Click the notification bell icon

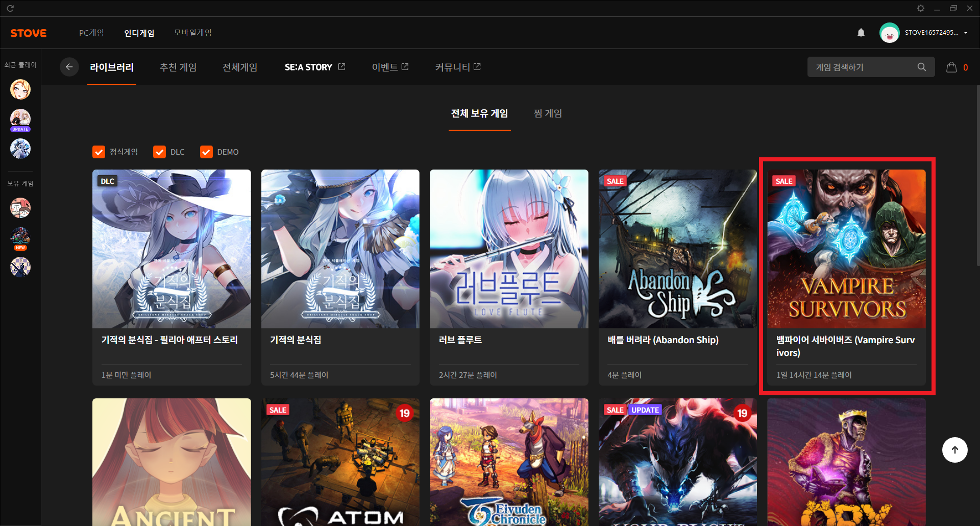[861, 33]
